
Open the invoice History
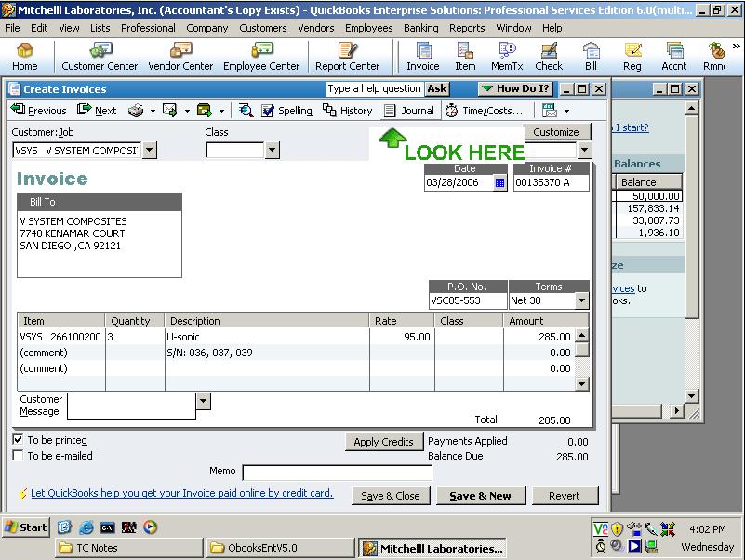[x=348, y=110]
